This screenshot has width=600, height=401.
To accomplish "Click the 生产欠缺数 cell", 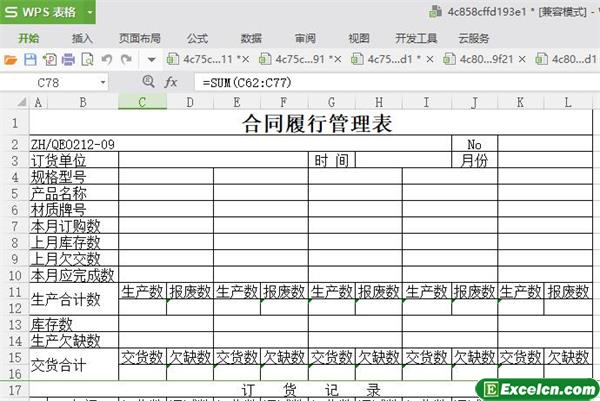I will [74, 341].
